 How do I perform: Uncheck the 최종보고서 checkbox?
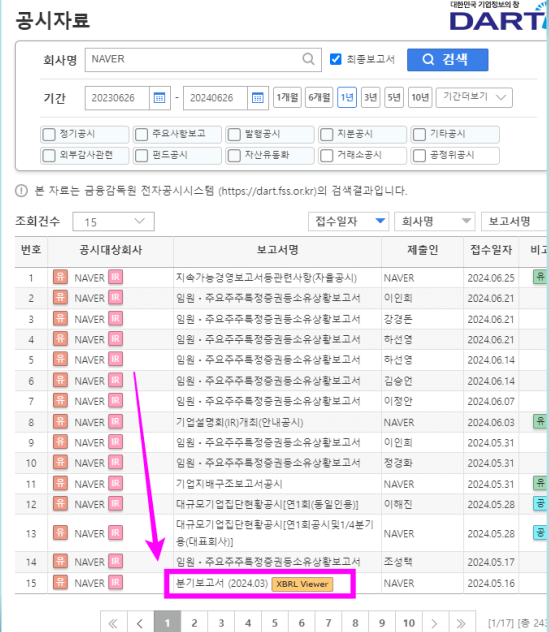tap(335, 59)
